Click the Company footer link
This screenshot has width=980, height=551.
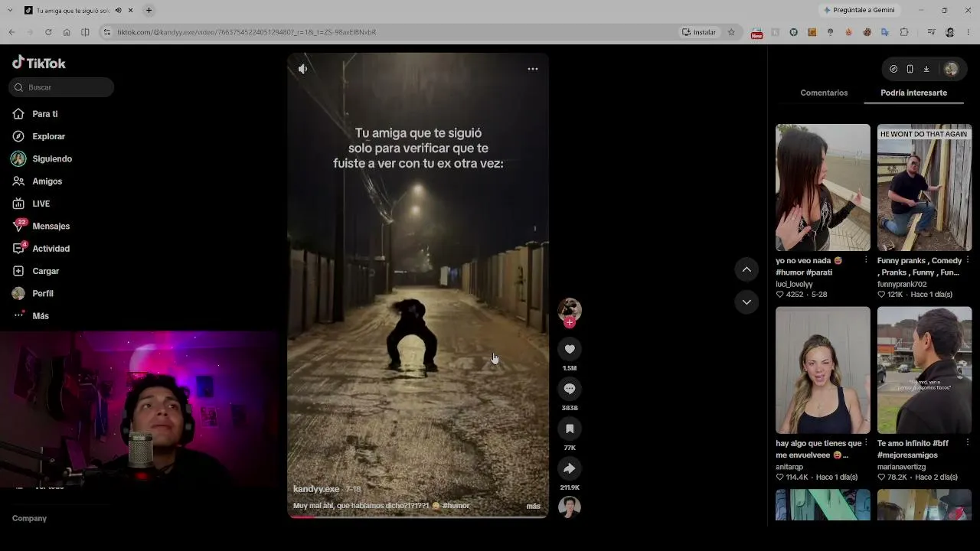click(29, 518)
